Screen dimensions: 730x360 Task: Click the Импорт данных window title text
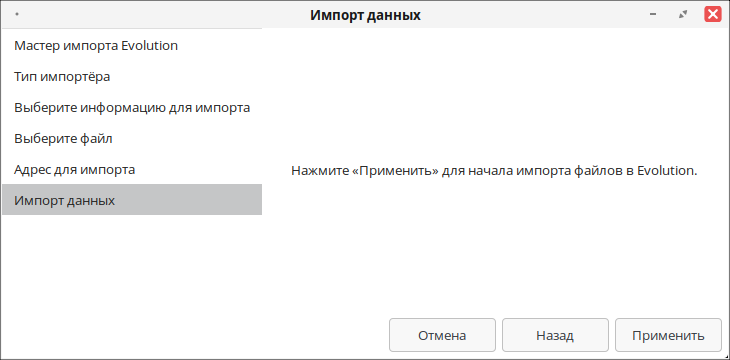pos(365,15)
